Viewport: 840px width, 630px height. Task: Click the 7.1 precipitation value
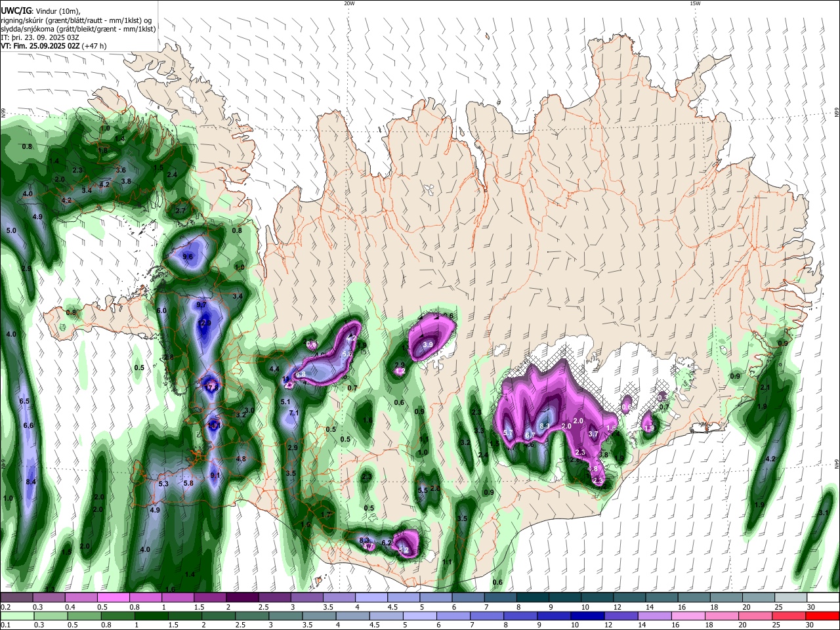[x=294, y=413]
